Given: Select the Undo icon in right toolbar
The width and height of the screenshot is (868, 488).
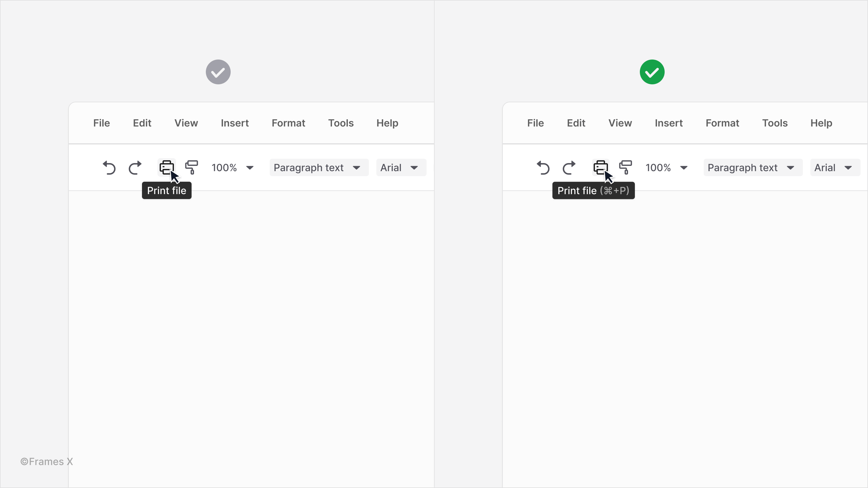Looking at the screenshot, I should (x=542, y=168).
